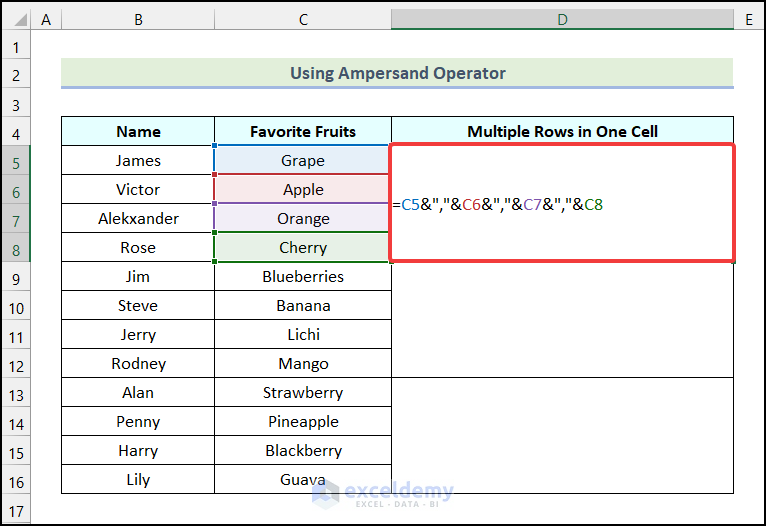
Task: Click the cell containing 'Jim'
Action: coord(138,276)
